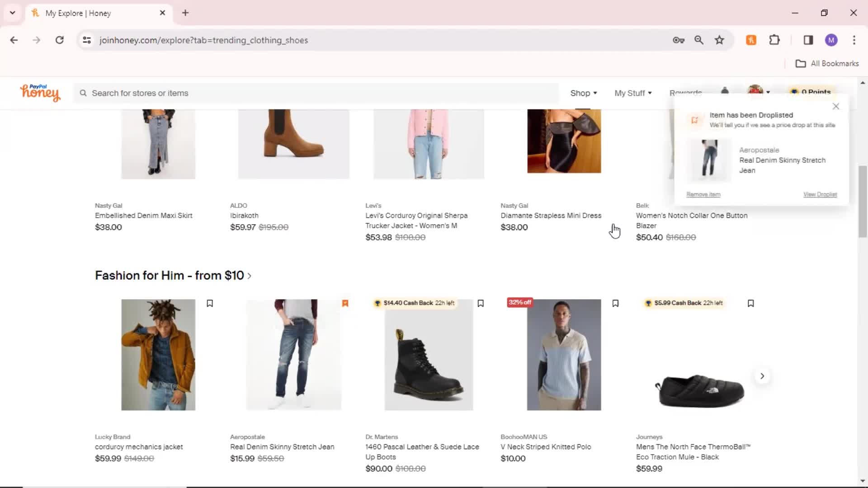Open the BoohooMAN striped polo image
The image size is (868, 488).
pos(564,355)
